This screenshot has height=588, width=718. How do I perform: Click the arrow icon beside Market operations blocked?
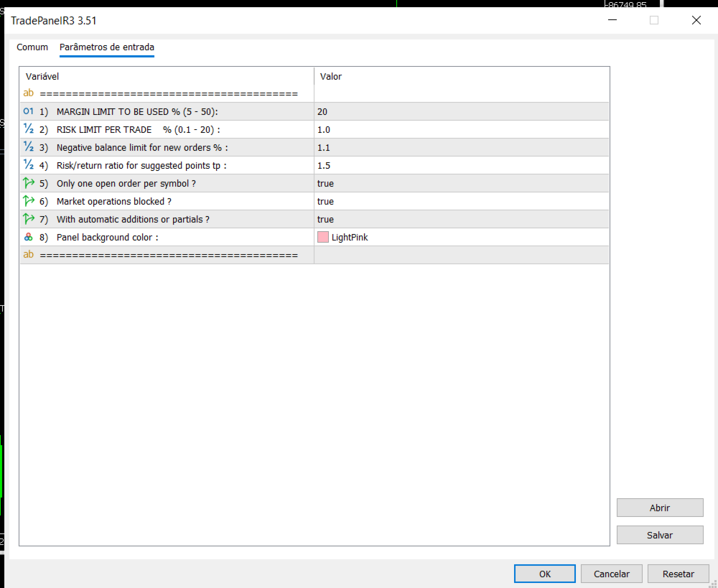(29, 201)
